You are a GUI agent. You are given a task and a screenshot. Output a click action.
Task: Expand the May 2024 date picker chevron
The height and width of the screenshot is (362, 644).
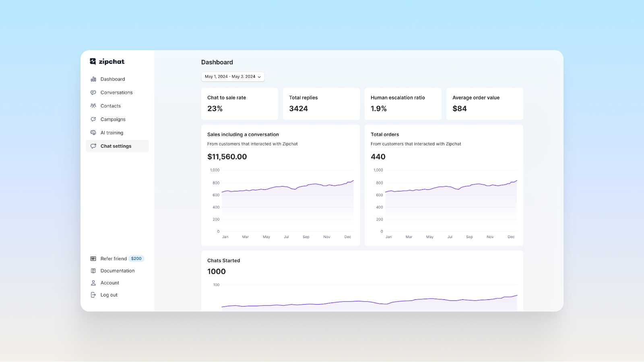click(260, 77)
